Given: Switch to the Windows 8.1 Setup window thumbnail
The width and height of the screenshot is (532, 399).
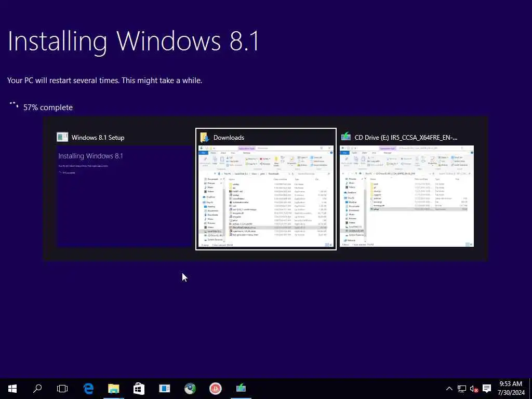Looking at the screenshot, I should tap(125, 196).
